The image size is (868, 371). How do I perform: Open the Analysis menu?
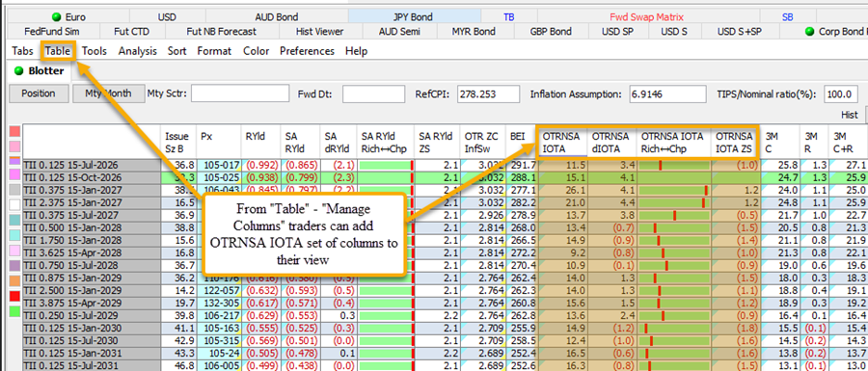point(138,51)
